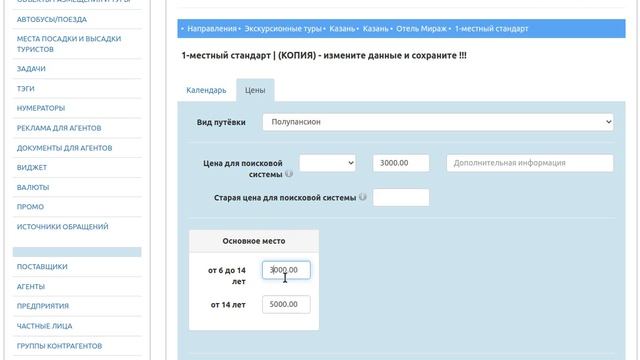Open Нумераторы in the sidebar
Screen dimensions: 640x360
click(41, 108)
